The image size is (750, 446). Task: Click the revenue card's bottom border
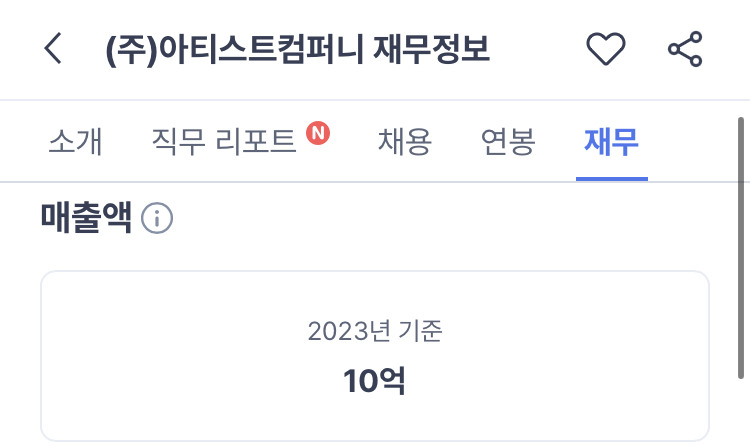point(374,440)
